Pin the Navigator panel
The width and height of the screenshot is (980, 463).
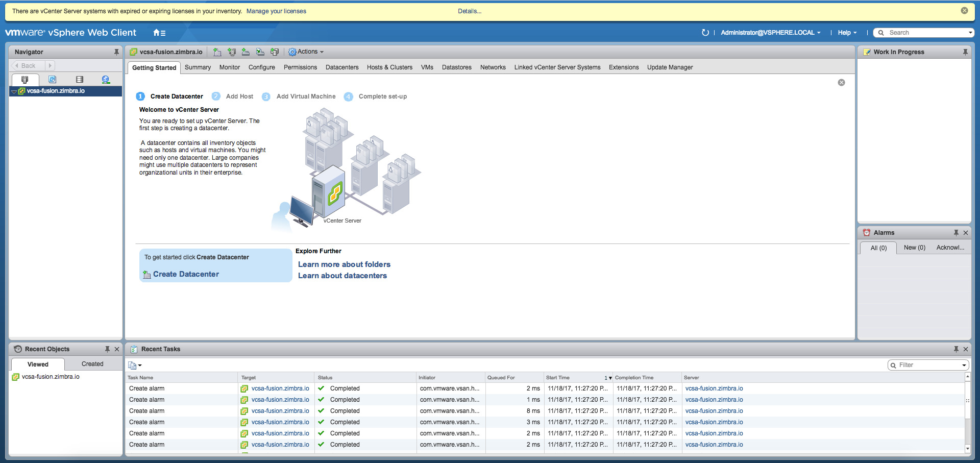[116, 52]
